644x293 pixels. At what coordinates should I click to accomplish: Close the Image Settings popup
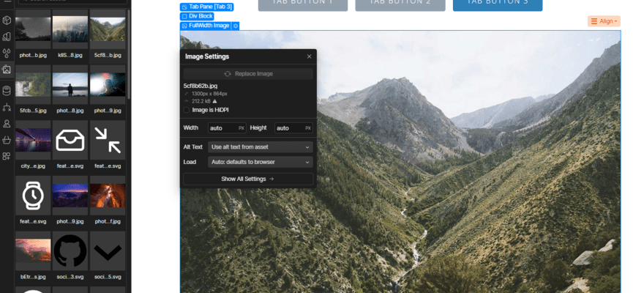pos(310,56)
